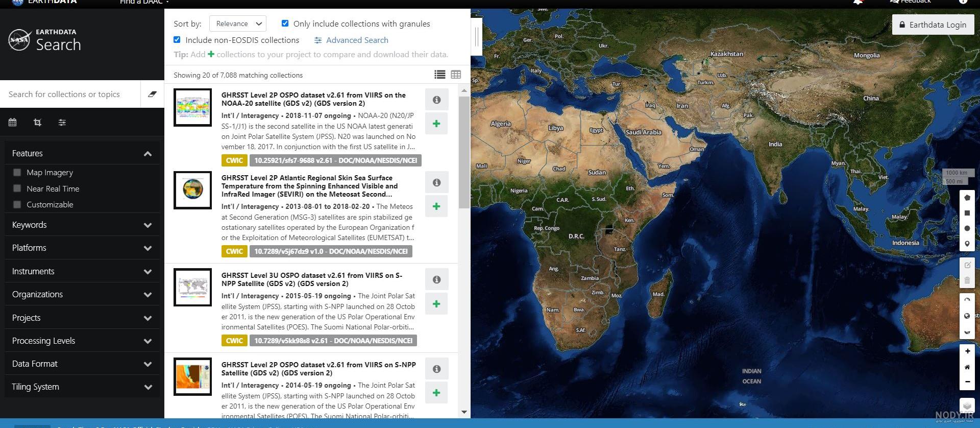Open the spatial crop tool icon
The height and width of the screenshot is (428, 980).
point(37,122)
